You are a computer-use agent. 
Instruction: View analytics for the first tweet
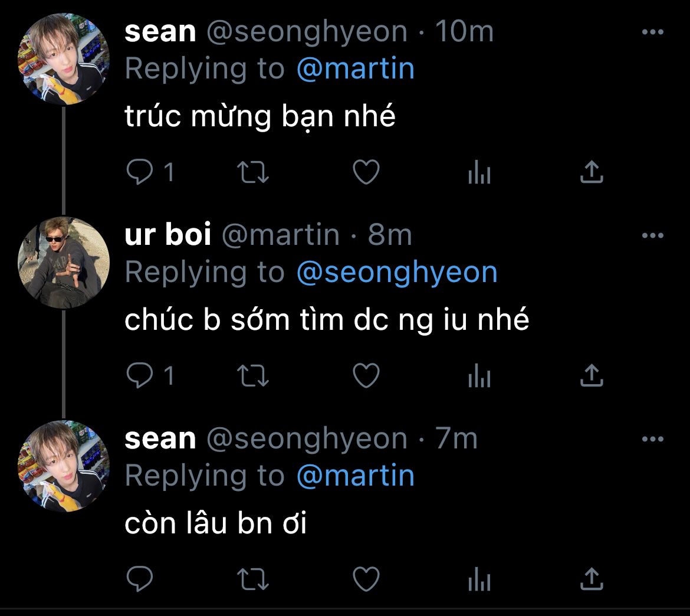tap(479, 173)
